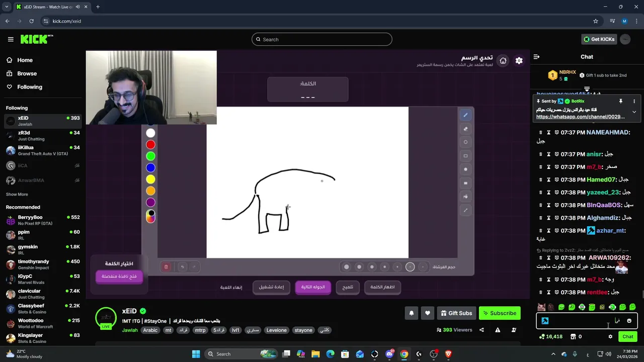Expand the chat leaderboard drag handle
644x362 pixels.
tap(587, 89)
